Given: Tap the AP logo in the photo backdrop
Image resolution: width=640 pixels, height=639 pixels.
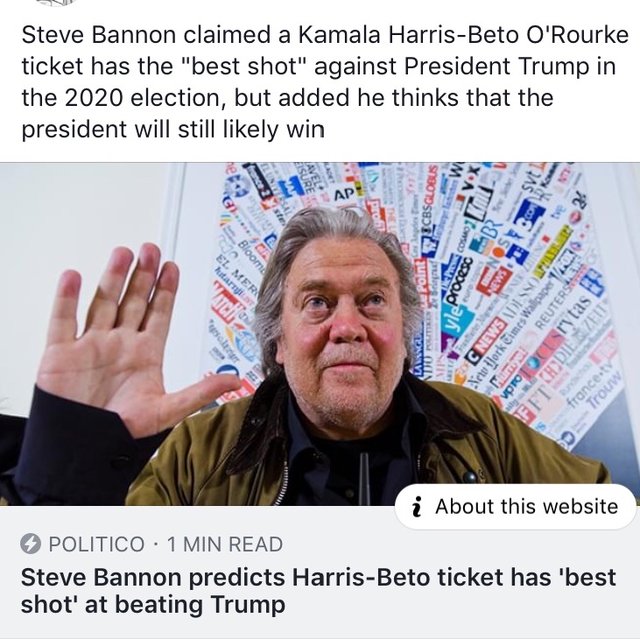Looking at the screenshot, I should pos(342,195).
